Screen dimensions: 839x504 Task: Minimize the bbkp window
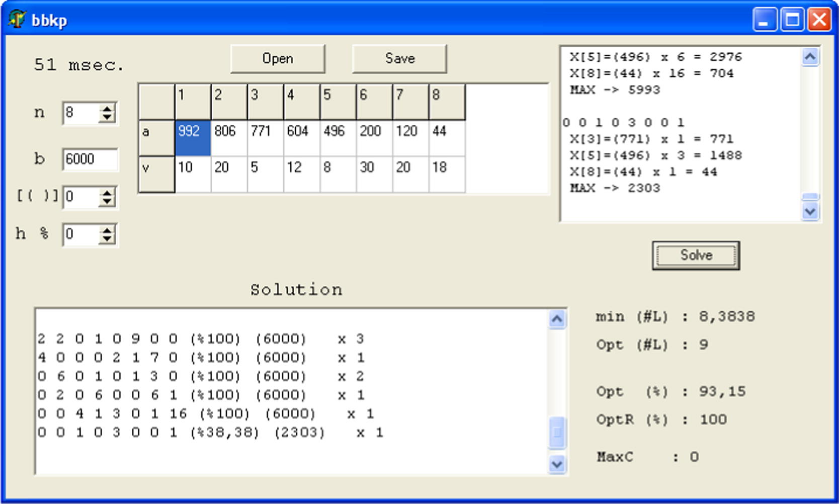click(x=765, y=20)
